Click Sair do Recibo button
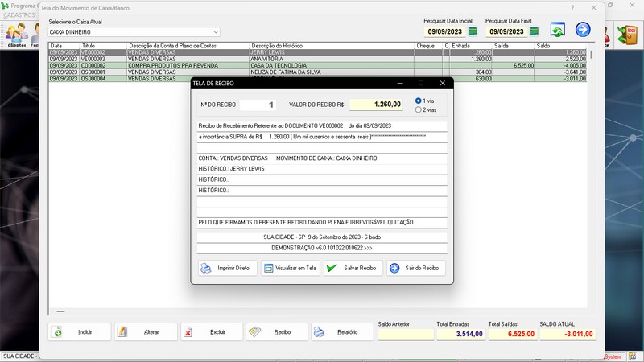Screen dimensions: 644x362 point(416,268)
